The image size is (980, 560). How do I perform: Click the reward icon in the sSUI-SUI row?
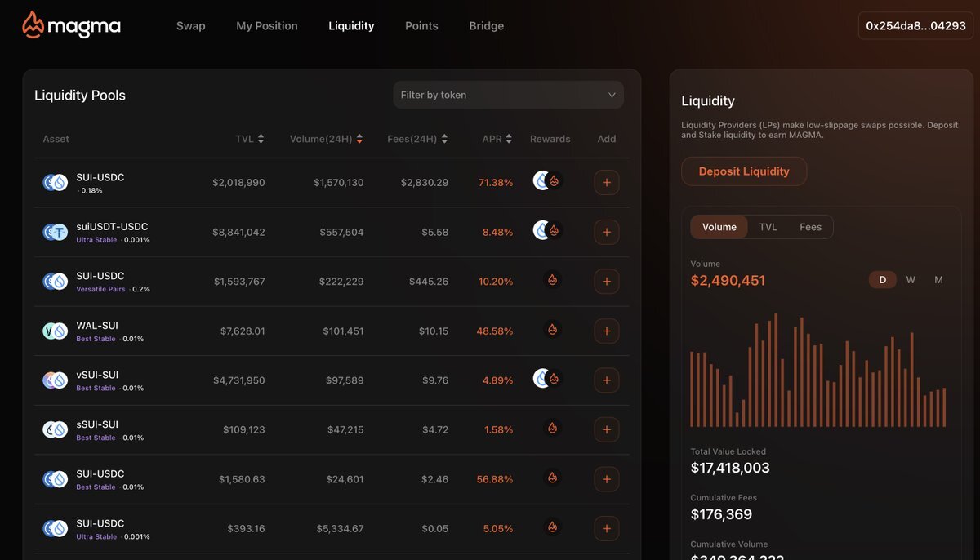tap(553, 429)
